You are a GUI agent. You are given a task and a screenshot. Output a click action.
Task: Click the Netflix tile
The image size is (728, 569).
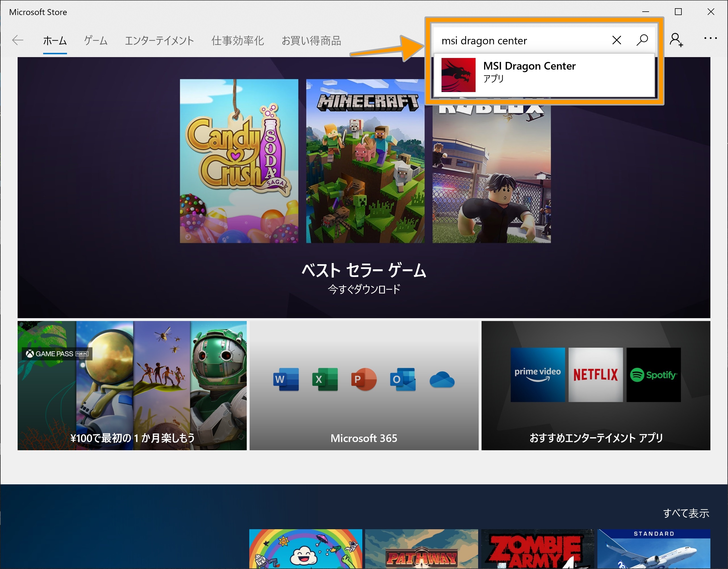pos(596,374)
